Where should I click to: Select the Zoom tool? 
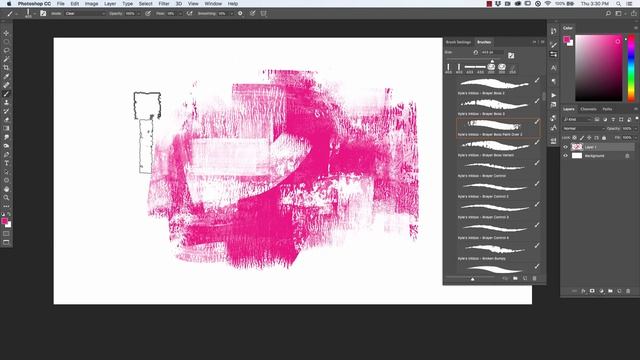tap(6, 198)
